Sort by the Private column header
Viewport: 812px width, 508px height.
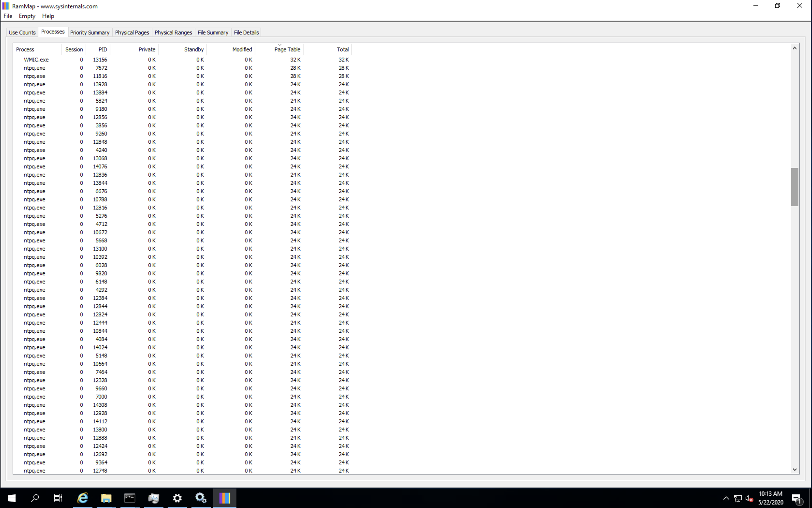134,49
